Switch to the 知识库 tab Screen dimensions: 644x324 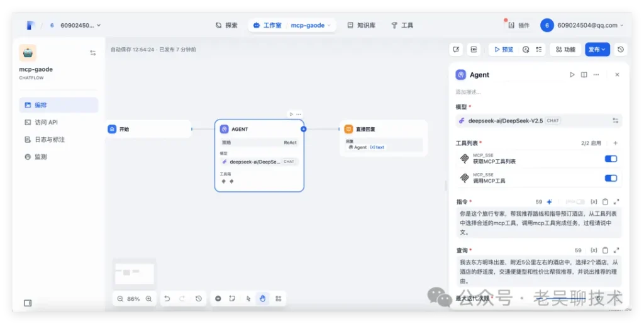coord(361,25)
